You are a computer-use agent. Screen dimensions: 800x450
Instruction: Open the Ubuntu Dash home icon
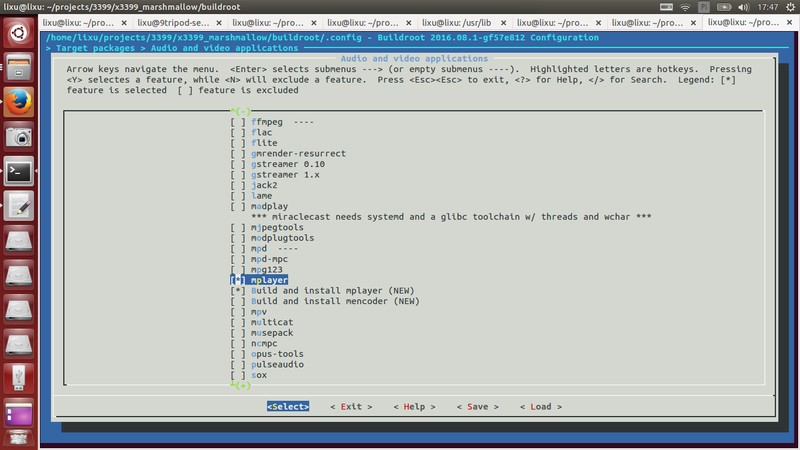pos(19,32)
